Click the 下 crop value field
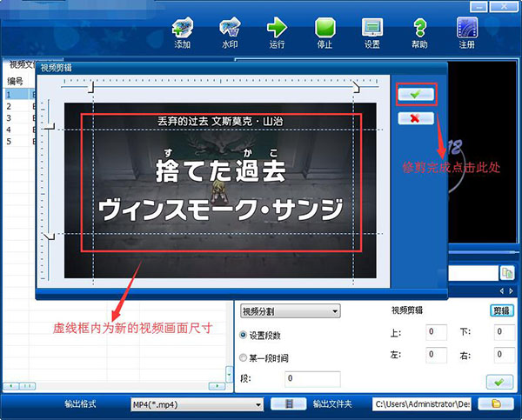Viewport: 522px width, 420px height. [x=505, y=332]
